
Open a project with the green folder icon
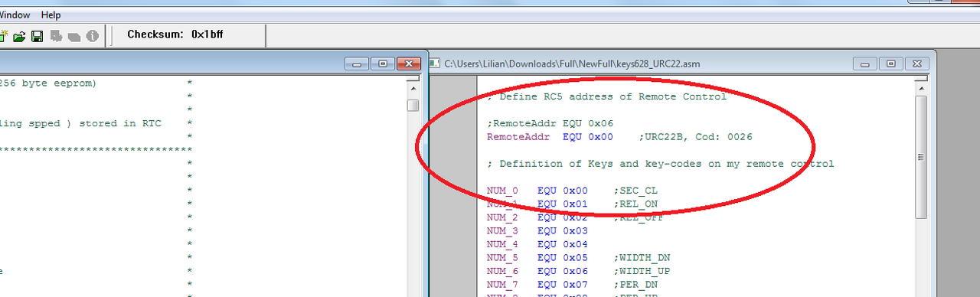(x=19, y=36)
